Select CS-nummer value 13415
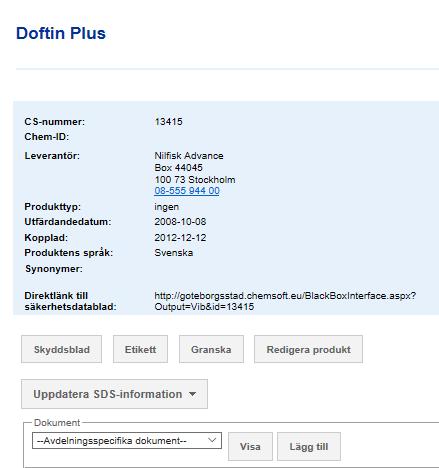Screen dimensions: 439x468 (x=169, y=122)
